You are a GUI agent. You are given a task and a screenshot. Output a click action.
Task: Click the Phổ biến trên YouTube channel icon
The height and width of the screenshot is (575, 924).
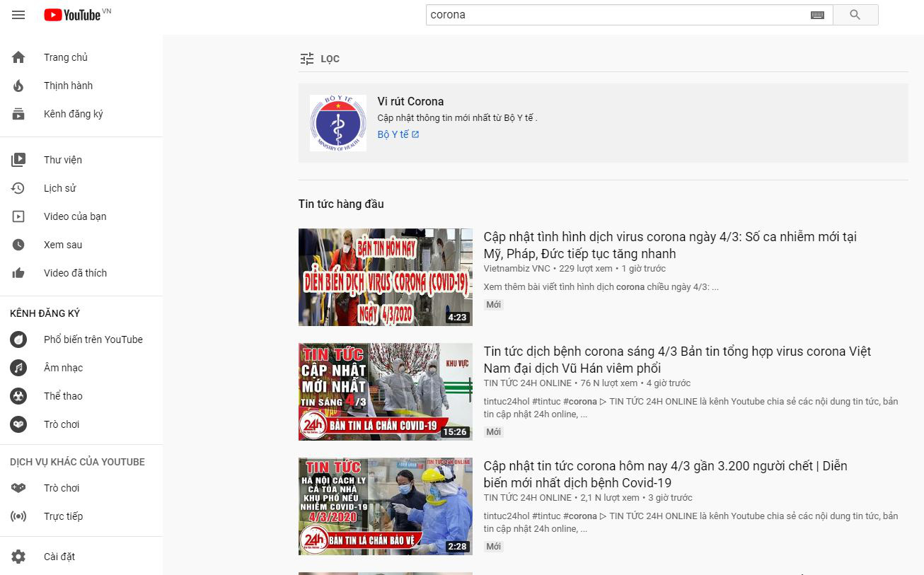pyautogui.click(x=18, y=339)
